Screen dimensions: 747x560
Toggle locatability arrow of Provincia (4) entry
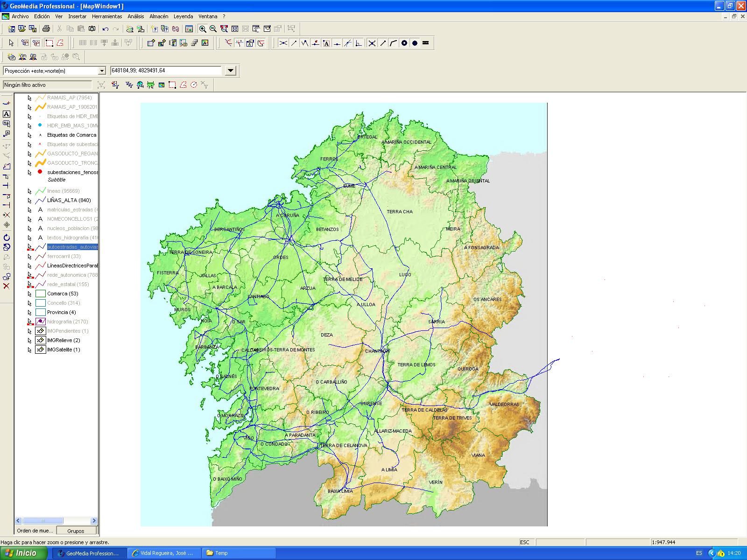(x=29, y=312)
